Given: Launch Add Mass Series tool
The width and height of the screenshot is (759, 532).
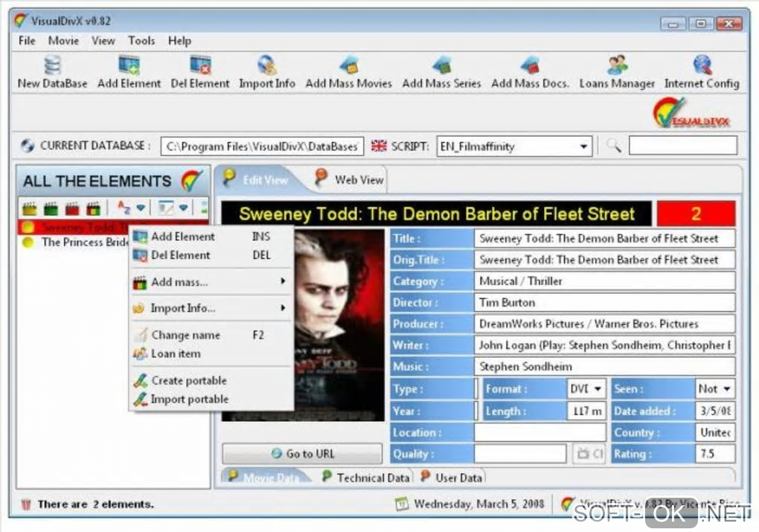Looking at the screenshot, I should (x=441, y=72).
